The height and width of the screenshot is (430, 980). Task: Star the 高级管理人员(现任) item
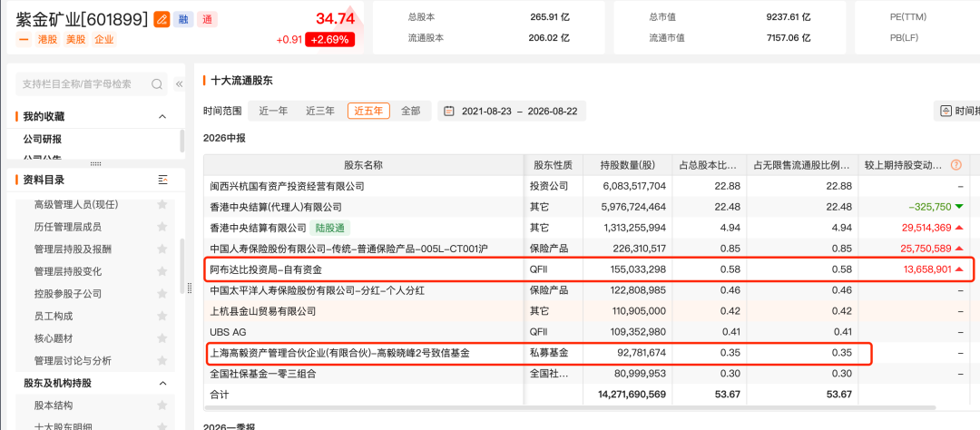[x=162, y=204]
